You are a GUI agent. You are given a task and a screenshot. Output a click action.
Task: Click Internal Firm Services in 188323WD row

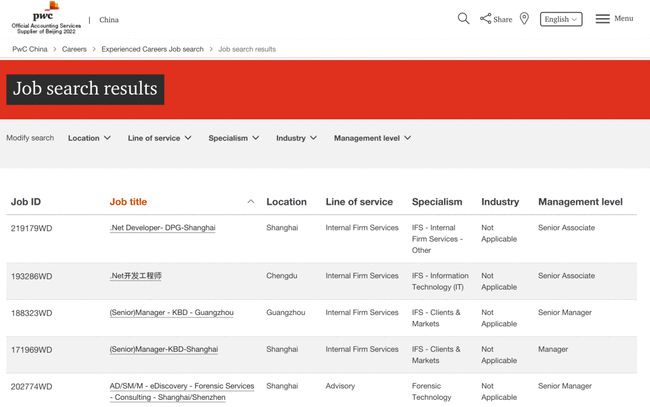362,313
